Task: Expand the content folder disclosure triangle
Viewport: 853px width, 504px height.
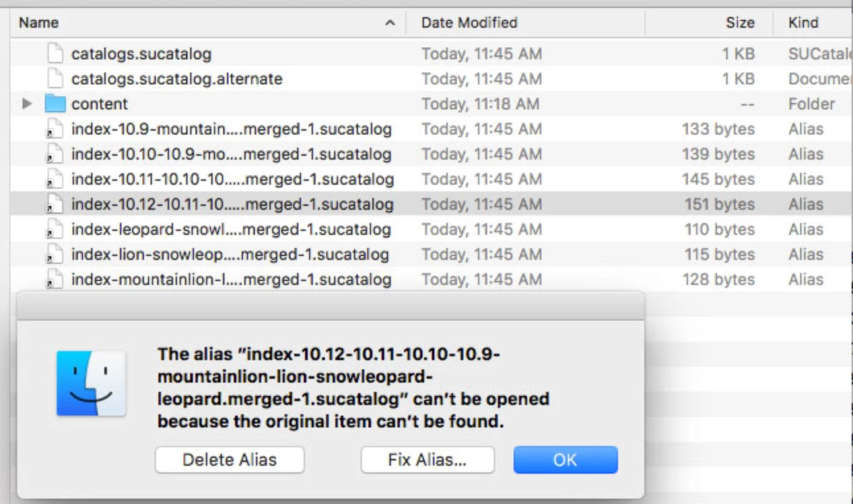Action: tap(27, 104)
